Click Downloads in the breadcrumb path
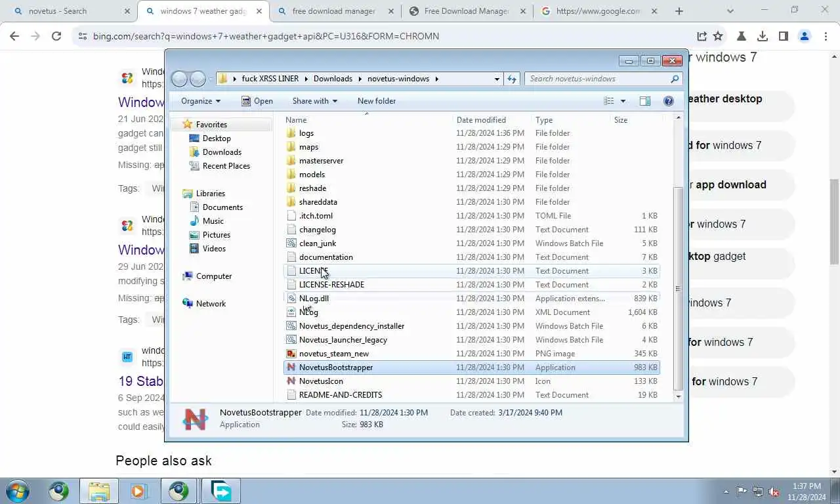Screen dimensions: 840x504 click(x=333, y=79)
